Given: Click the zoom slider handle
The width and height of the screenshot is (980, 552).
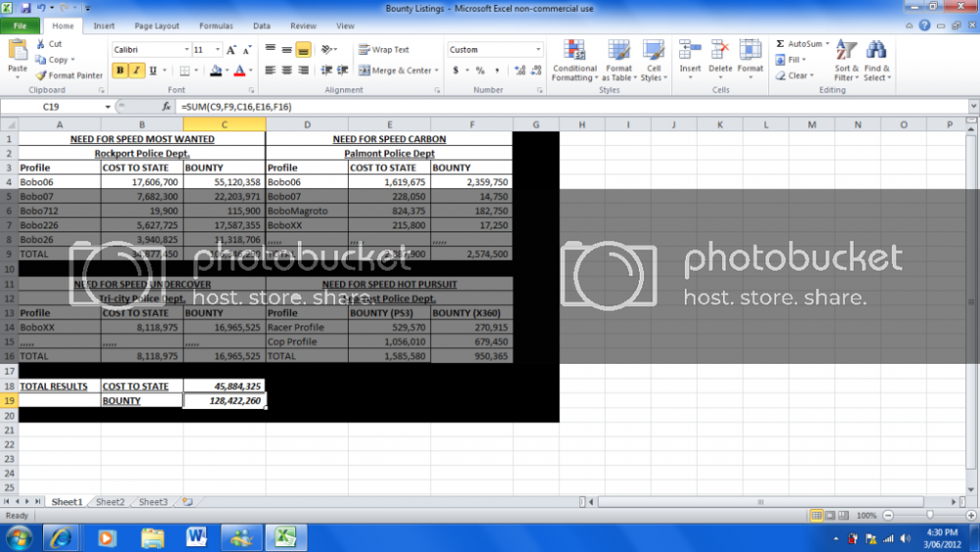Looking at the screenshot, I should click(x=930, y=515).
